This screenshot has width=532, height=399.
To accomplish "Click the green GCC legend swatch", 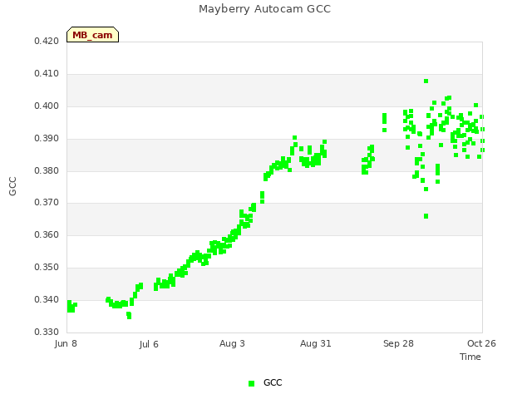I will (x=251, y=383).
